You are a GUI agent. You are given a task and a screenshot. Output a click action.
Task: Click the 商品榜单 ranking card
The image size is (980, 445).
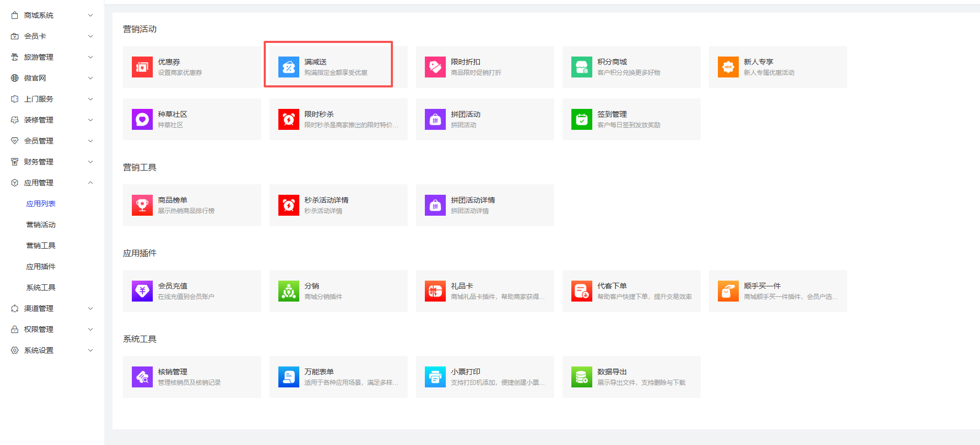click(x=192, y=205)
